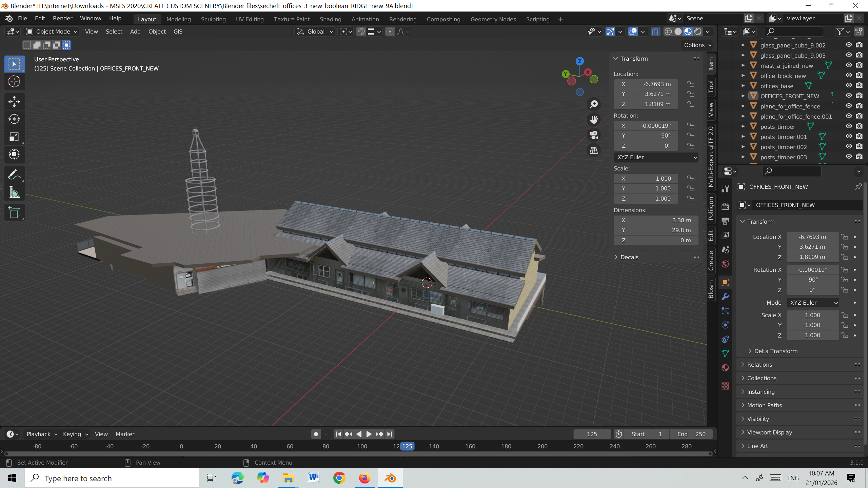Screen dimensions: 868x488
Task: Open the Material properties tab
Action: click(725, 368)
